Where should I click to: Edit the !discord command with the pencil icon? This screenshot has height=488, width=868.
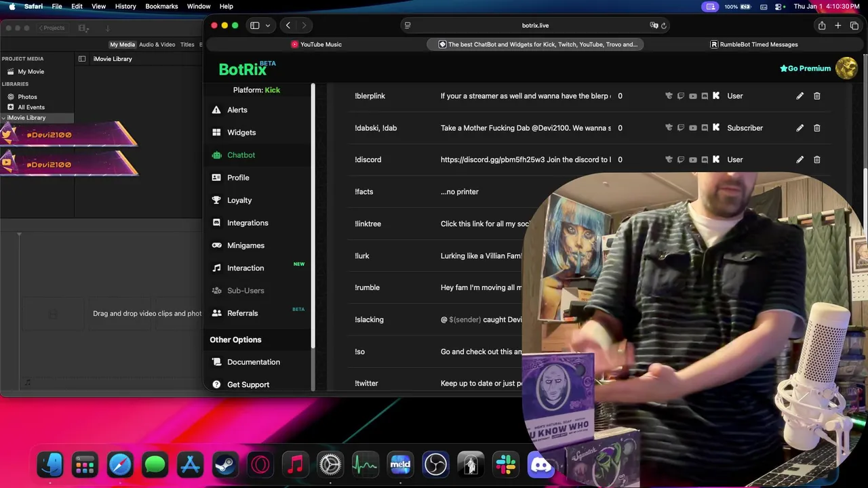pyautogui.click(x=800, y=159)
